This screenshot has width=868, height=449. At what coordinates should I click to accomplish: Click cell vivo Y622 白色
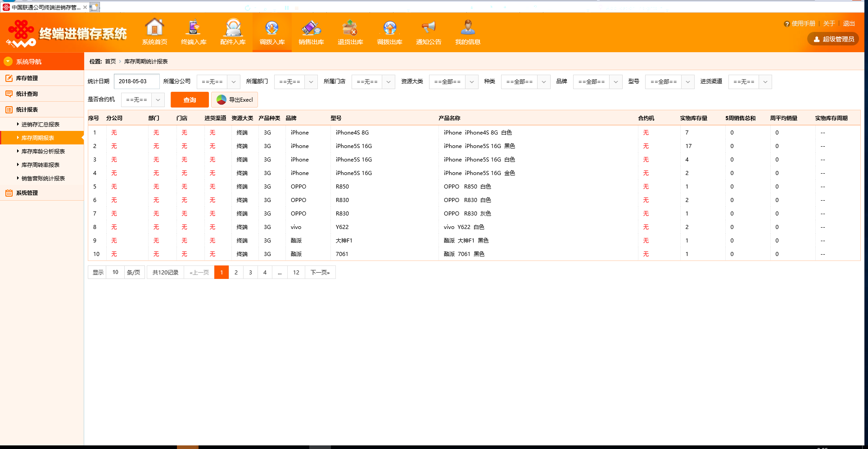tap(464, 227)
